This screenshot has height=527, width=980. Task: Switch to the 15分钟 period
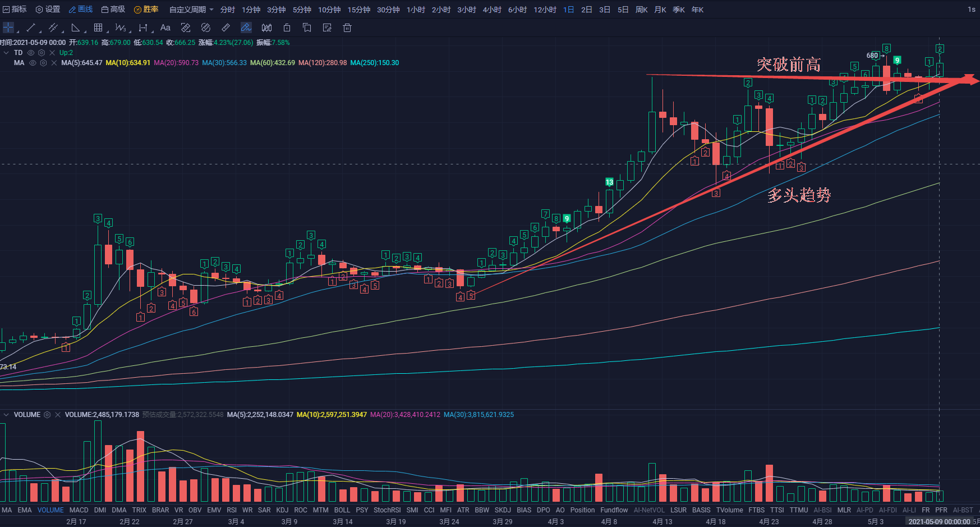pyautogui.click(x=358, y=10)
